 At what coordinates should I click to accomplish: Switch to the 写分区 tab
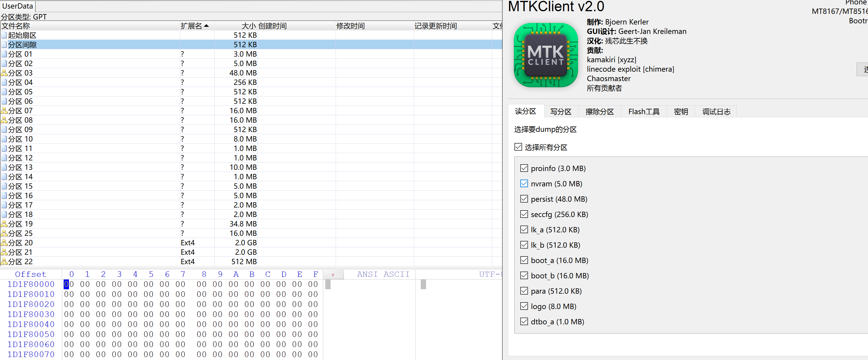pos(561,111)
